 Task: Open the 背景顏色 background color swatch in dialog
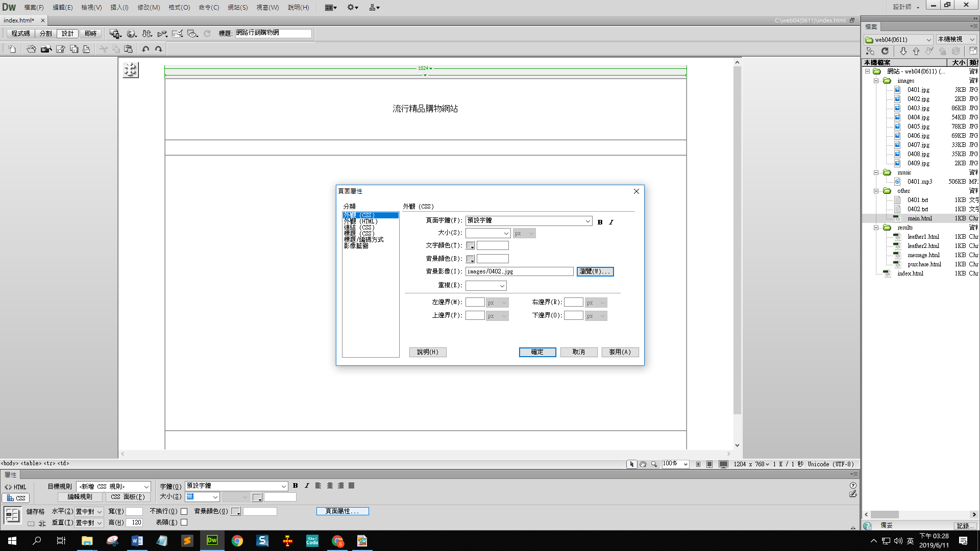(x=470, y=259)
